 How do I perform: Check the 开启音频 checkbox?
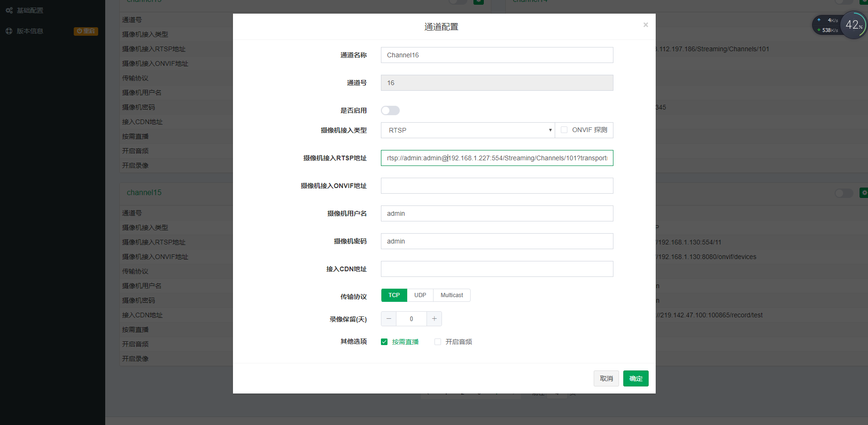click(x=438, y=342)
